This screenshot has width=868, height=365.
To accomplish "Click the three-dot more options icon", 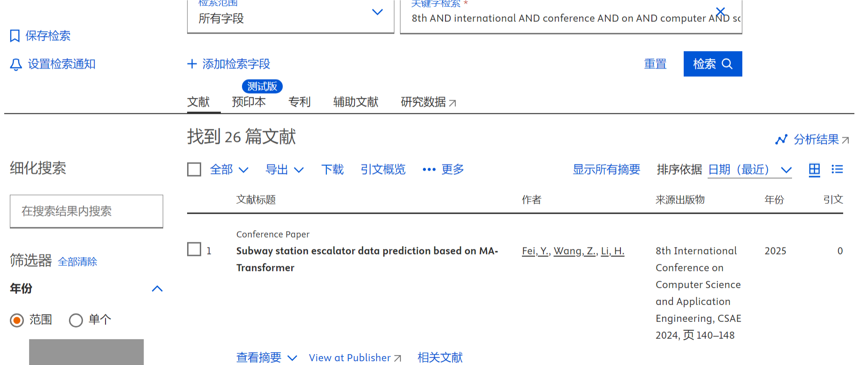I will [429, 170].
